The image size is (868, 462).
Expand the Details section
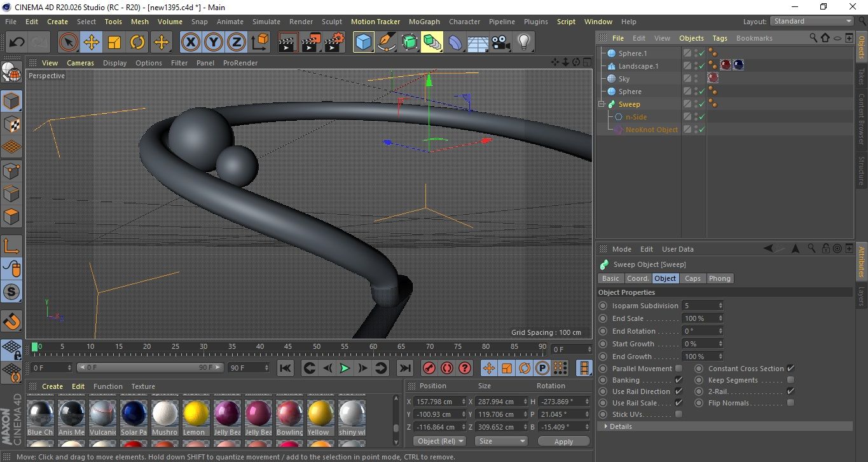pos(605,426)
